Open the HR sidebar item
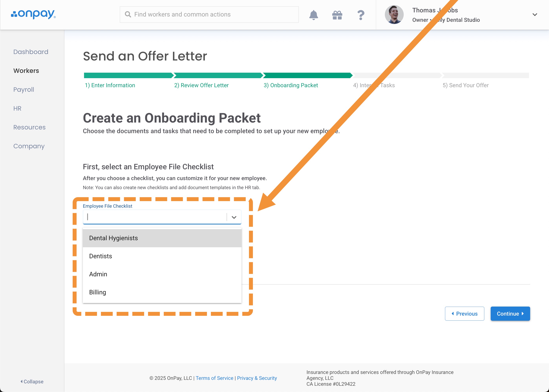The image size is (549, 392). coord(17,108)
